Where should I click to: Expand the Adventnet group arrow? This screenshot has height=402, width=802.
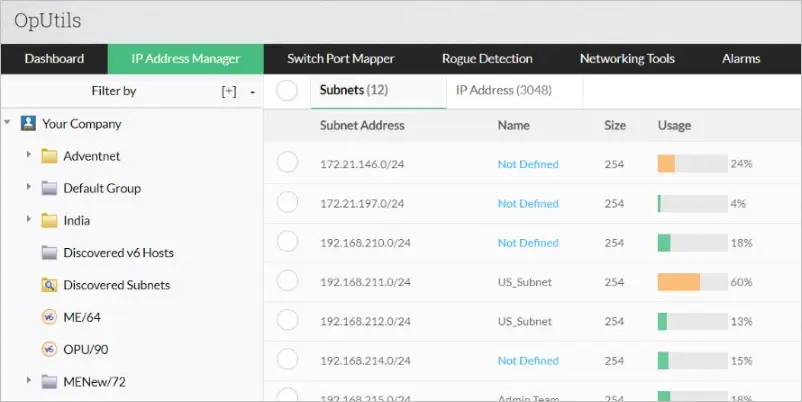click(29, 154)
